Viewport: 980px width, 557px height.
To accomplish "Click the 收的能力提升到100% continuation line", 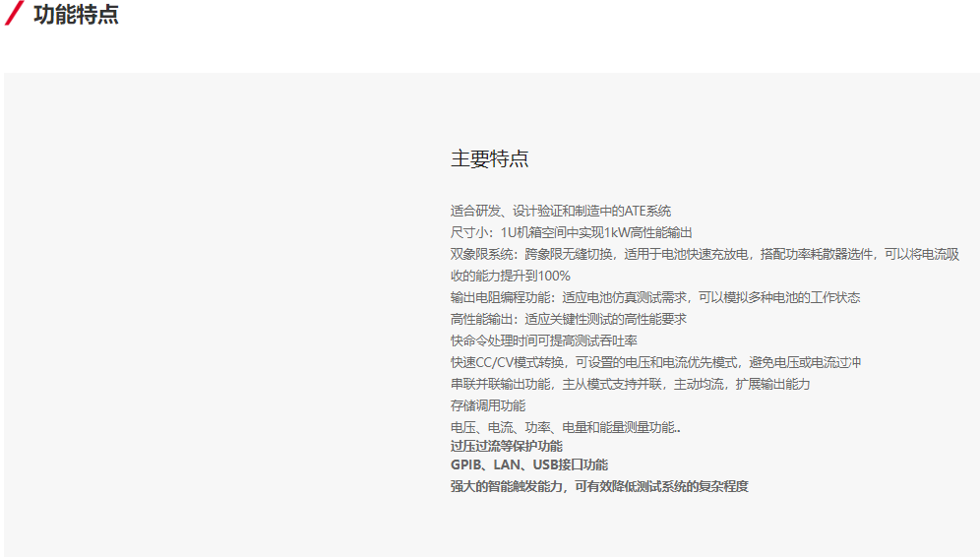I will coord(510,276).
